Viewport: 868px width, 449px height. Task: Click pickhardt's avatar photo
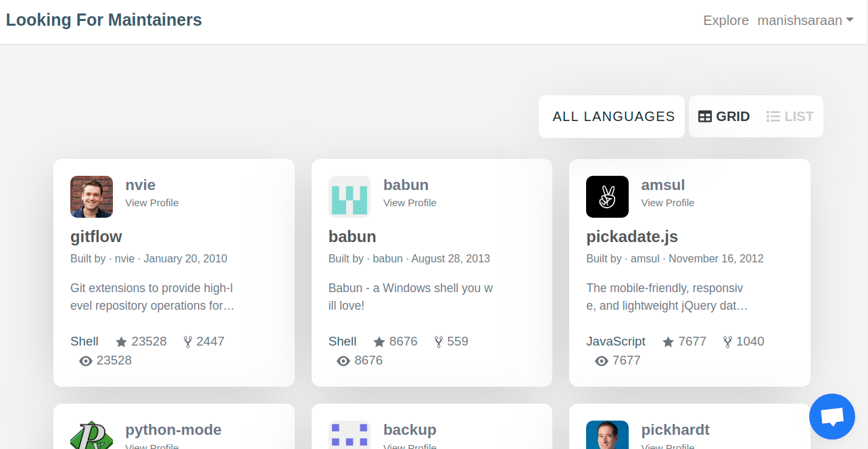pos(607,435)
